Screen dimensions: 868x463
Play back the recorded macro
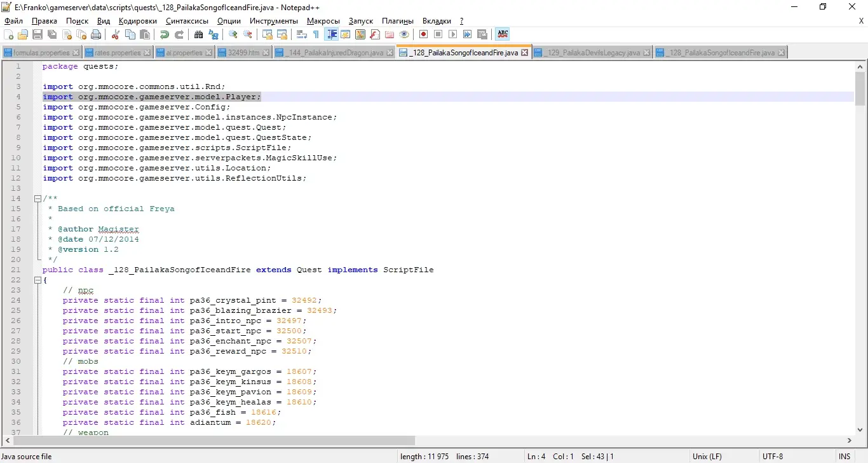453,34
